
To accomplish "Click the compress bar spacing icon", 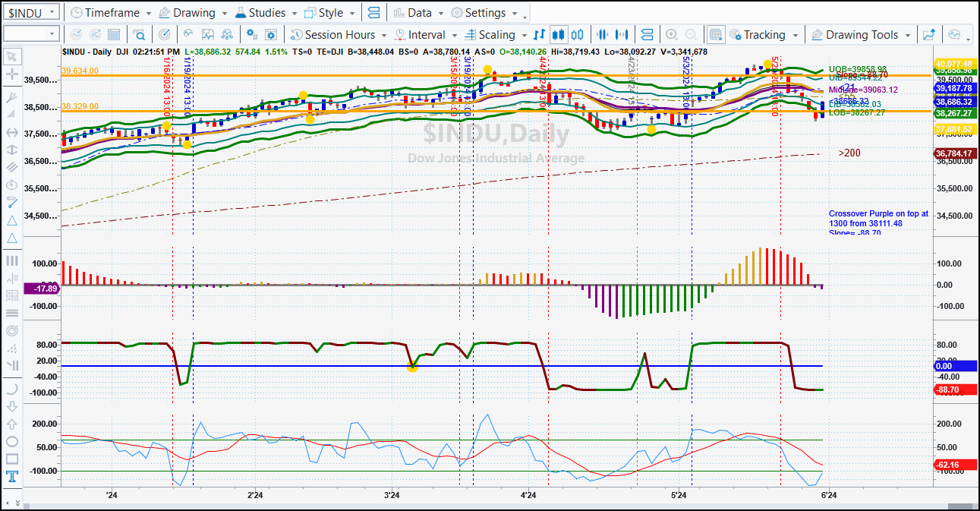I will click(603, 35).
